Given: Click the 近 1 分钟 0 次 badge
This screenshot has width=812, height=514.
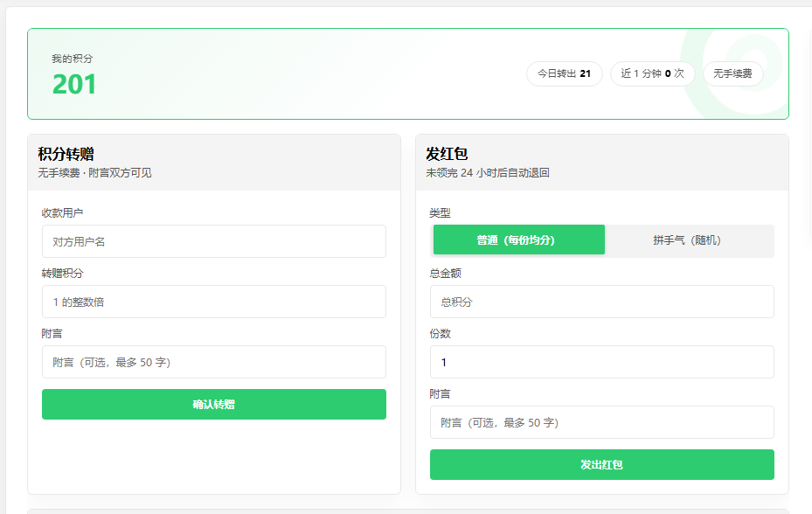Looking at the screenshot, I should 653,73.
